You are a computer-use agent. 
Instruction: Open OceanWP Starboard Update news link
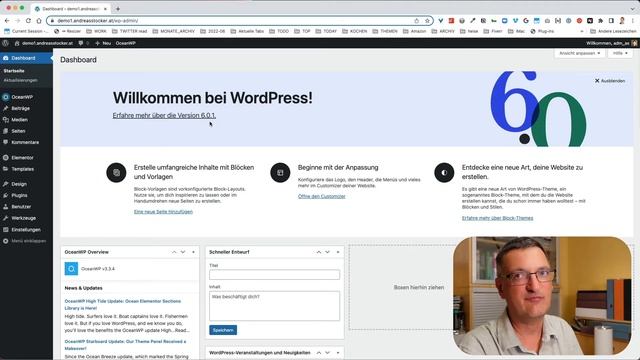coord(125,345)
